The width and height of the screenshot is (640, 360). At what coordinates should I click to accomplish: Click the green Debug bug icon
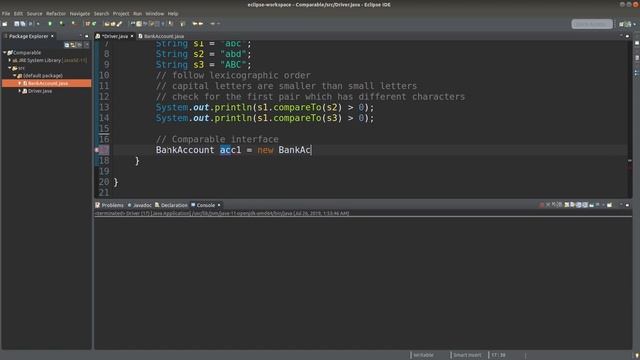50,24
